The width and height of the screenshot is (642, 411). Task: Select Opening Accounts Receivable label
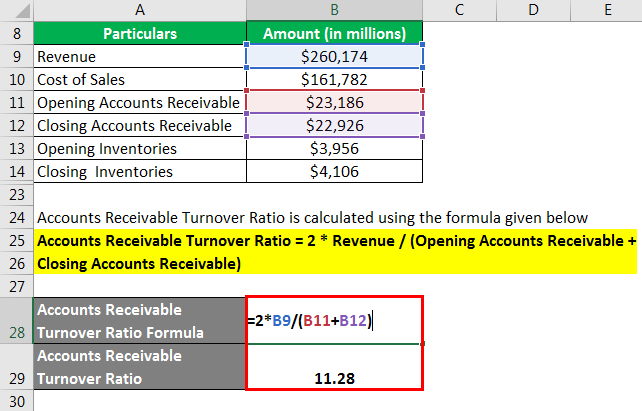pos(140,102)
